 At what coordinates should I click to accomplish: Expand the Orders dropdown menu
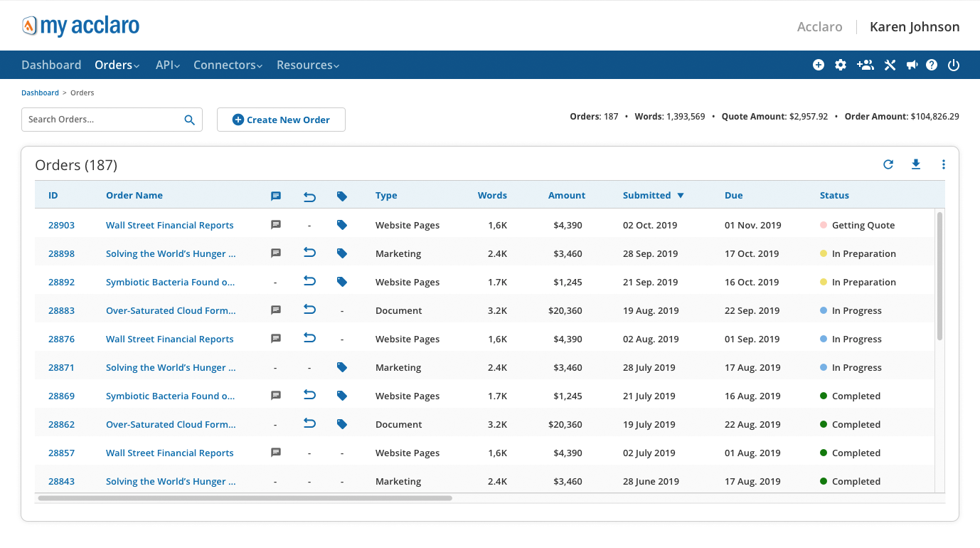click(x=117, y=65)
